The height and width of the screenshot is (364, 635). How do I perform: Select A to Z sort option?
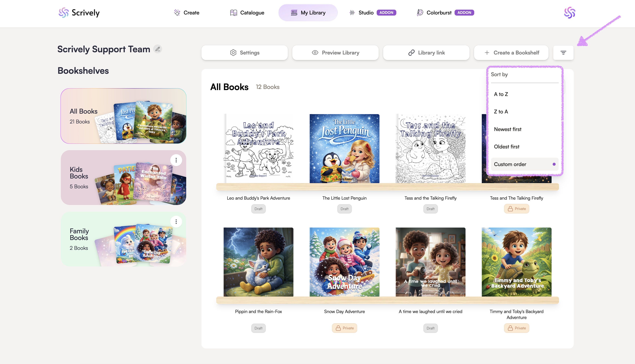[501, 94]
